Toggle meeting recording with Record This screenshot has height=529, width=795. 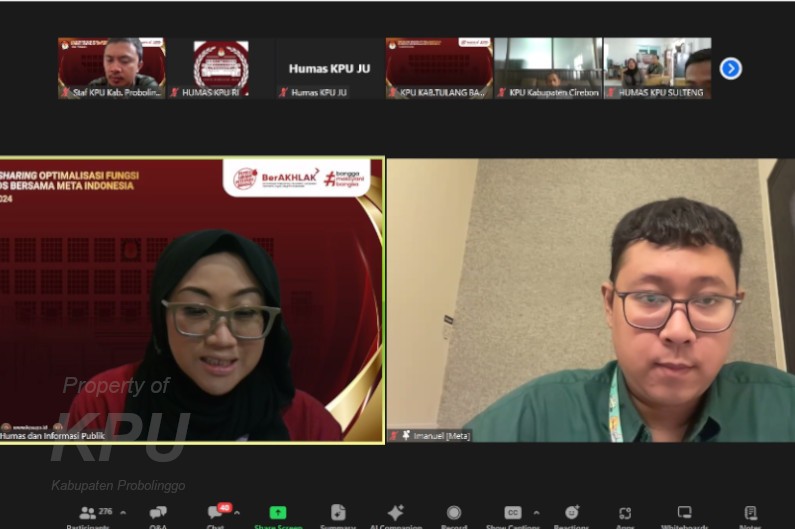[454, 513]
